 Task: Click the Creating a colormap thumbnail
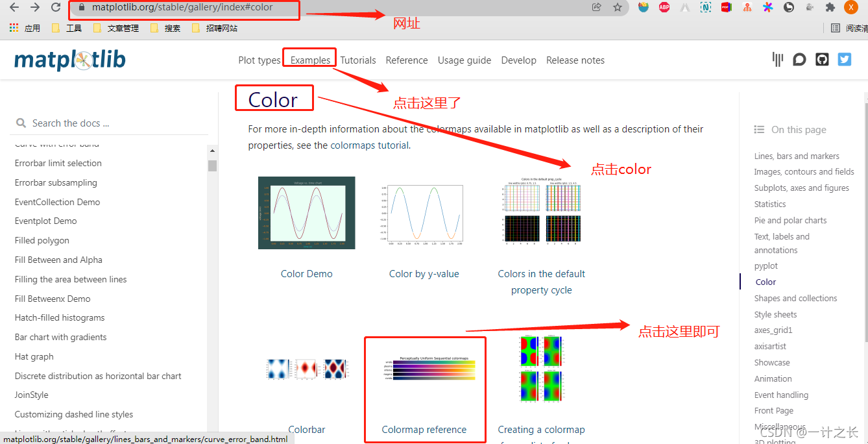pos(542,369)
